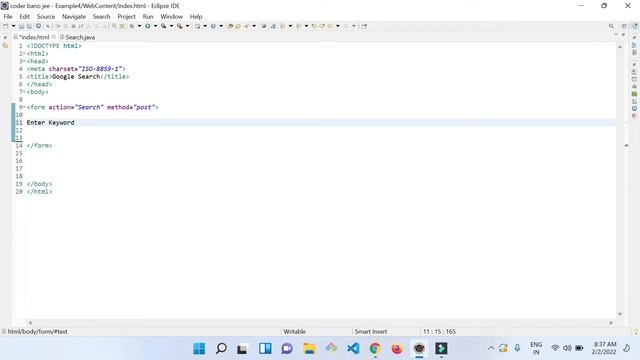
Task: Expand the Debug dropdown arrow
Action: pyautogui.click(x=139, y=26)
